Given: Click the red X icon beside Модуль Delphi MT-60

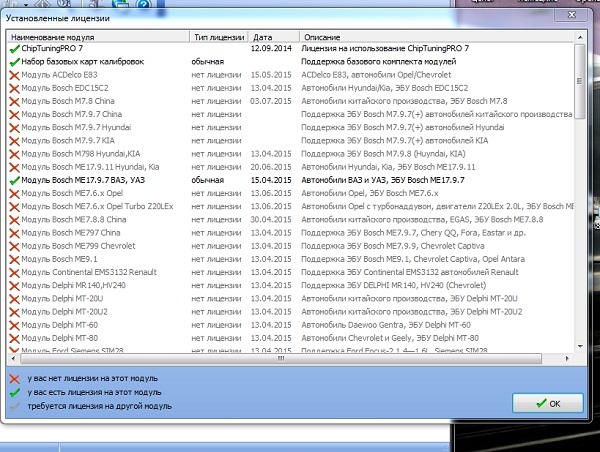Looking at the screenshot, I should click(x=13, y=324).
